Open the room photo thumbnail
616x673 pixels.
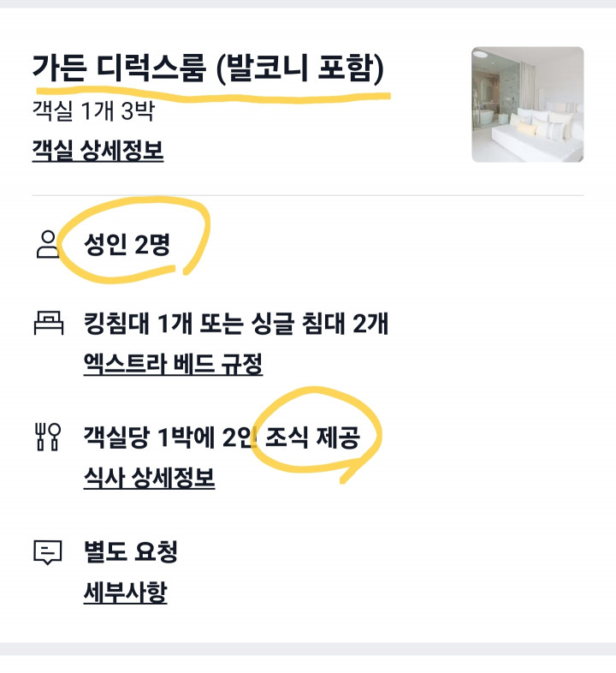tap(527, 104)
